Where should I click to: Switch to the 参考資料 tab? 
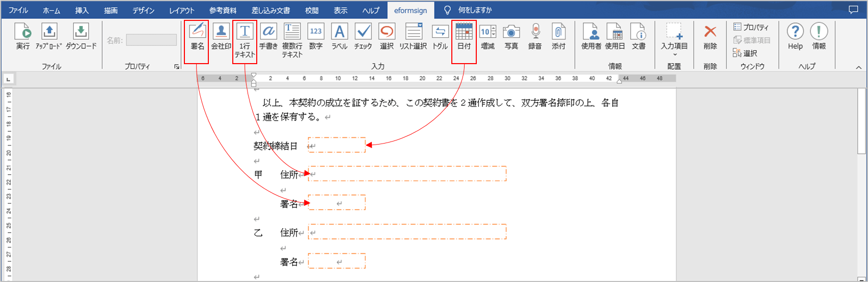pos(223,10)
